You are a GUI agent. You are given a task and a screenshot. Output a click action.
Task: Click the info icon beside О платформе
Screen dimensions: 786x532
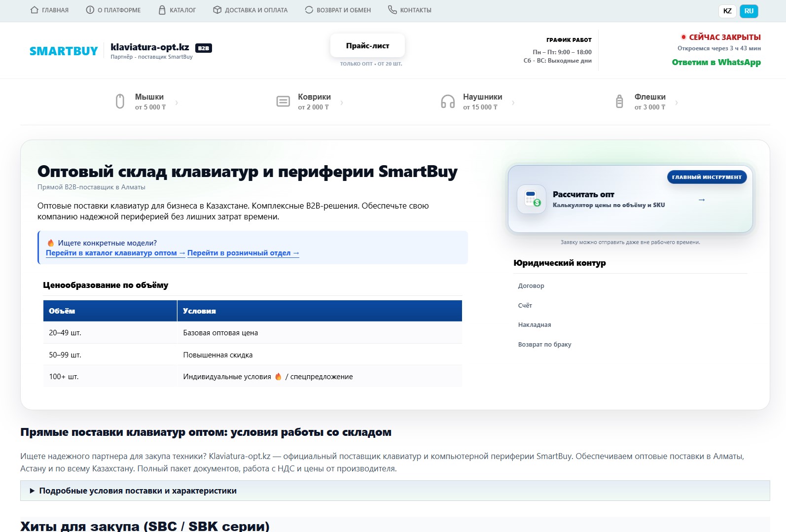pos(90,10)
